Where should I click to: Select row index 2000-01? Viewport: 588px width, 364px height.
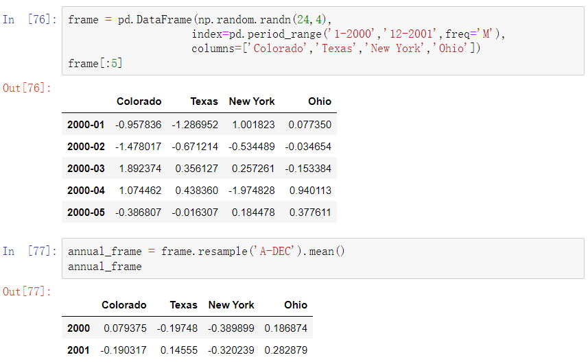coord(86,124)
